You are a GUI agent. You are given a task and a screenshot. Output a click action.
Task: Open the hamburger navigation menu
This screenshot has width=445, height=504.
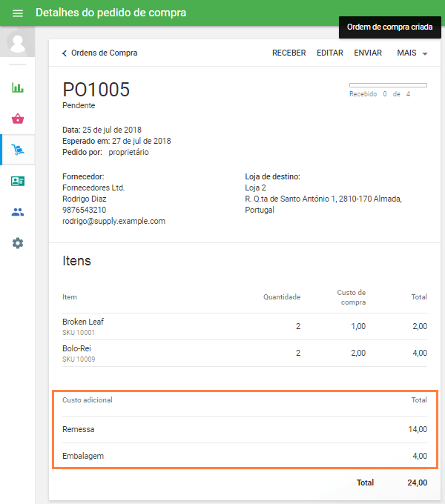(18, 13)
